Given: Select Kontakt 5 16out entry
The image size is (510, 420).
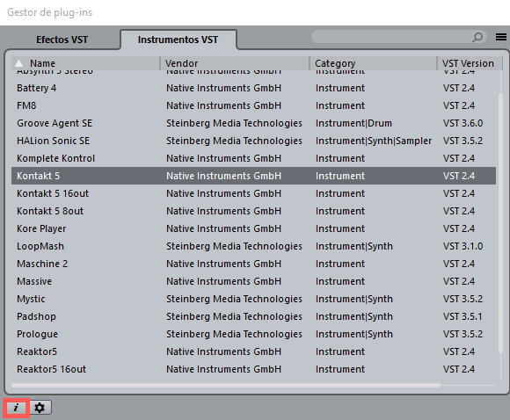Looking at the screenshot, I should click(x=254, y=193).
